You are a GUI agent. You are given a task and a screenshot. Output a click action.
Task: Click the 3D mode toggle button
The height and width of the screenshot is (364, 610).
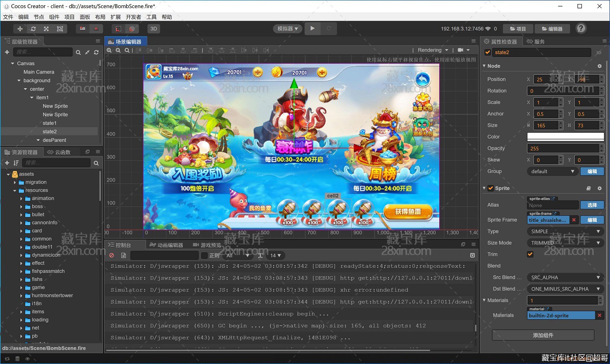[154, 29]
